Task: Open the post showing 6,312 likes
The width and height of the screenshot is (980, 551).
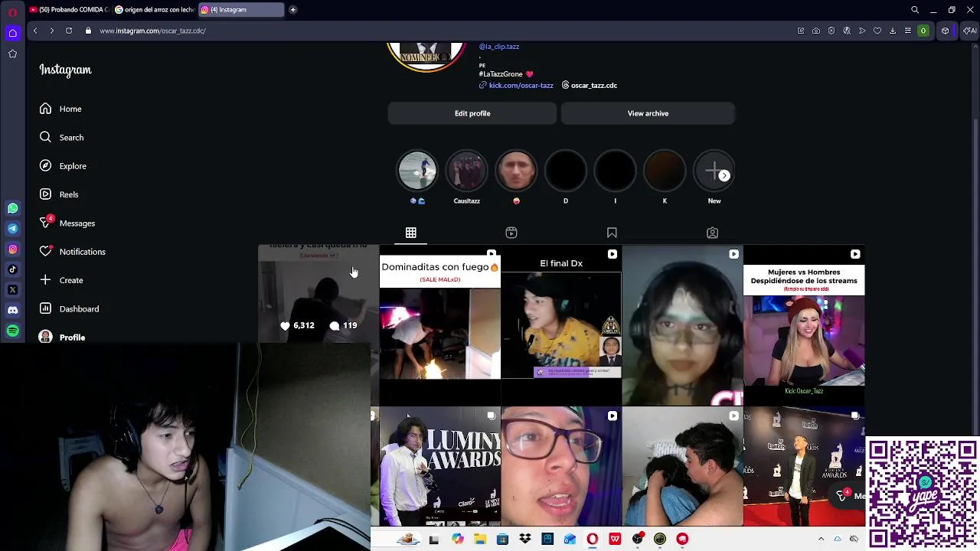Action: click(x=318, y=295)
